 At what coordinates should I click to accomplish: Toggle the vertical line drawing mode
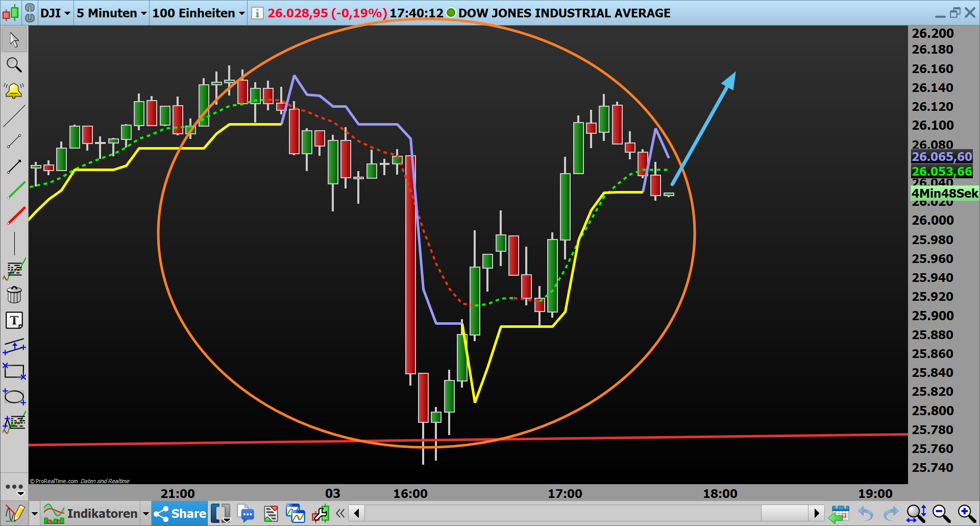14,244
